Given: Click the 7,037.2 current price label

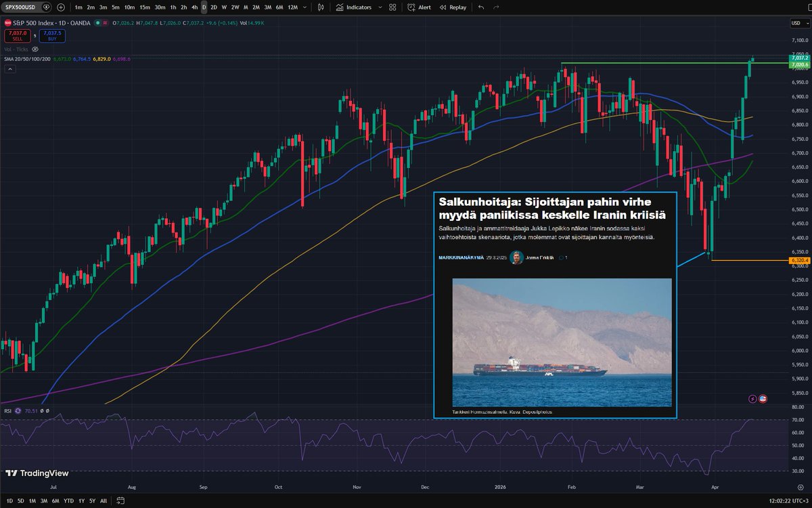Looking at the screenshot, I should tap(798, 59).
